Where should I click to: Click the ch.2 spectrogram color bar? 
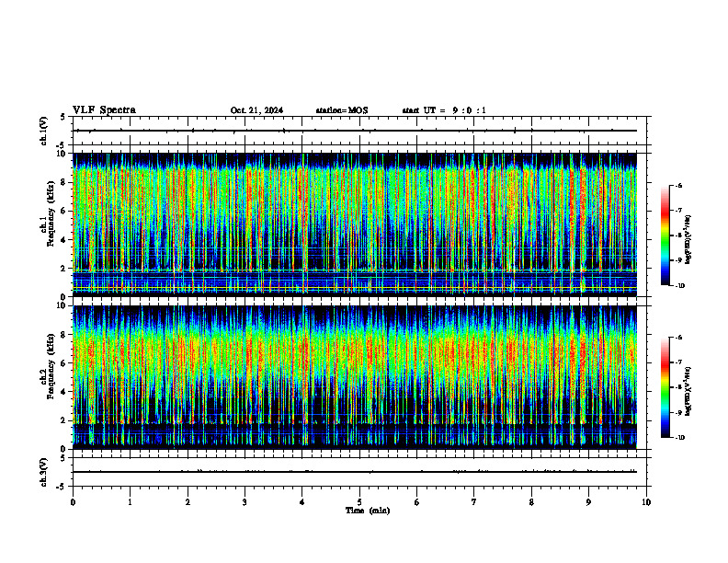coord(665,387)
